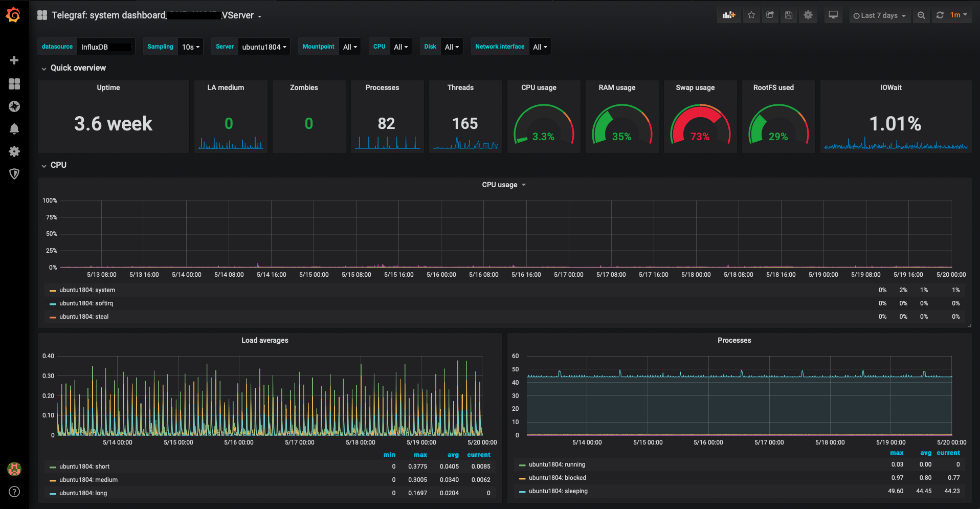Select the InfluxDB datasource field
This screenshot has height=509, width=980.
pos(106,47)
